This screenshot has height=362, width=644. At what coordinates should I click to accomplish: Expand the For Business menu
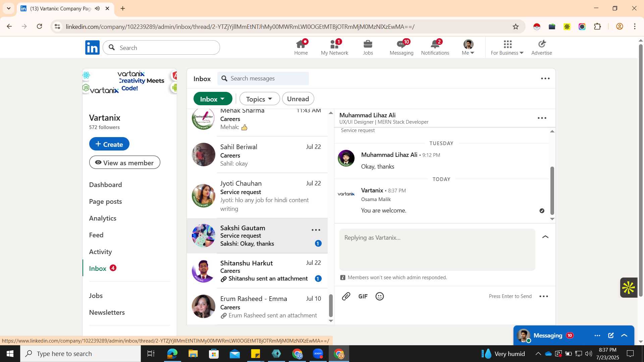pyautogui.click(x=507, y=48)
